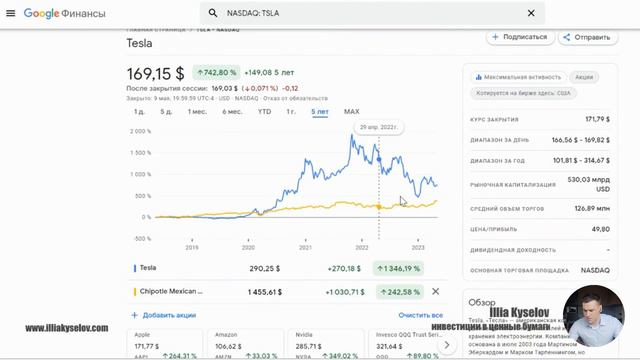Select the 5 лет range tab
The height and width of the screenshot is (360, 640).
pyautogui.click(x=320, y=112)
